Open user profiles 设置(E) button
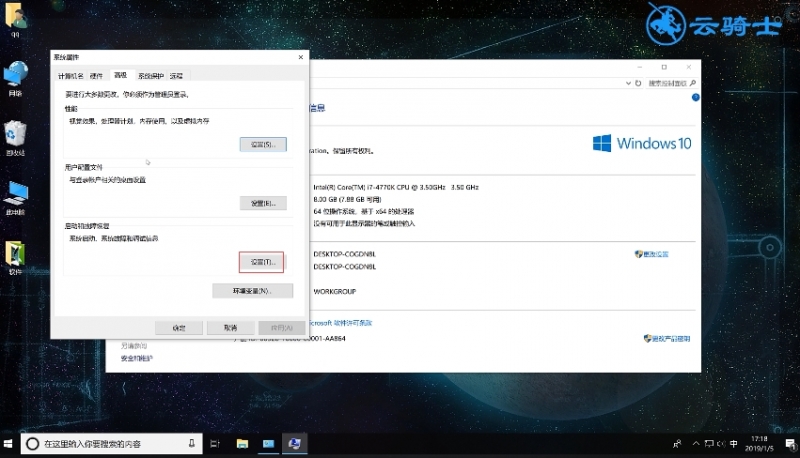800x458 pixels. click(263, 203)
